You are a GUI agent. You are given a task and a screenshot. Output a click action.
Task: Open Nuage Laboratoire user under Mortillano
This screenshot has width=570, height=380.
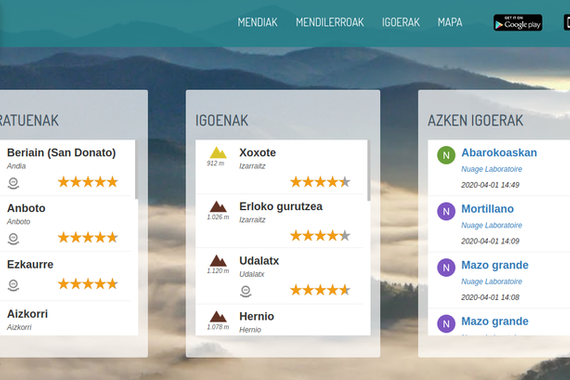coord(491,225)
